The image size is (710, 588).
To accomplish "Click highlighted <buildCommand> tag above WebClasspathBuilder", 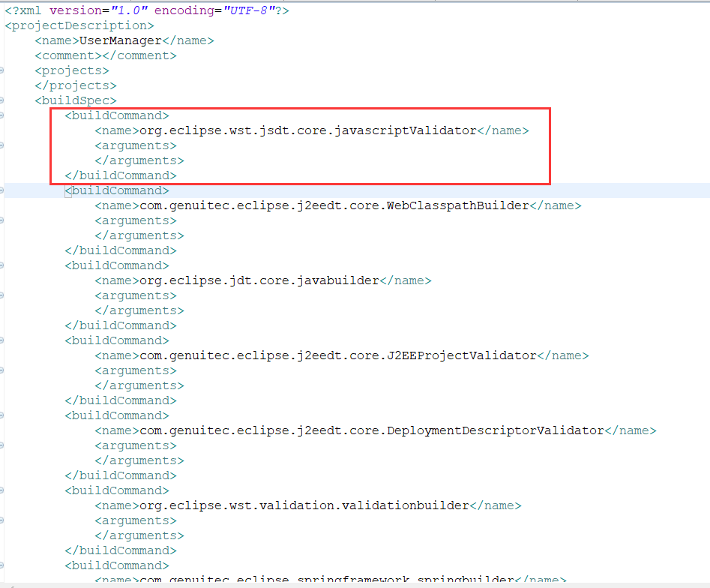I will [x=117, y=190].
